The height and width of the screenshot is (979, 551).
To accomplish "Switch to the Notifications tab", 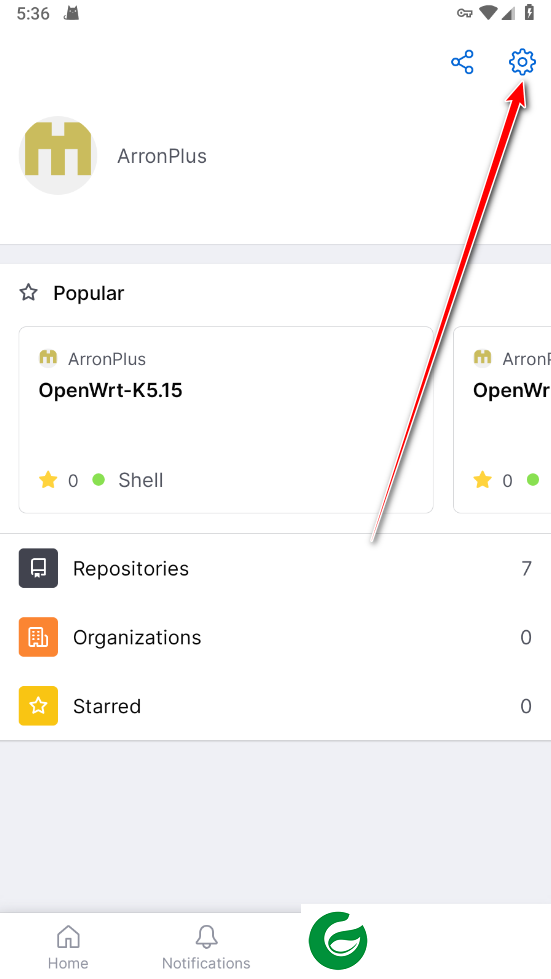I will pyautogui.click(x=206, y=947).
